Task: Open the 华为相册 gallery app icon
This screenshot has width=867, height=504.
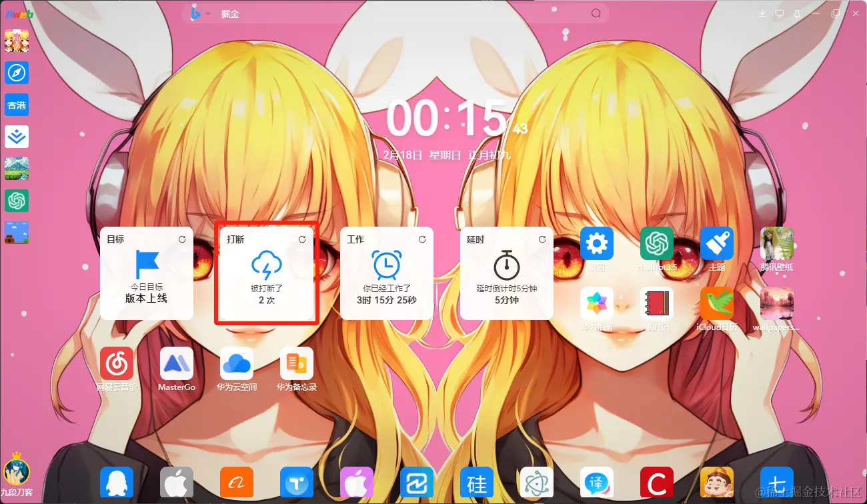Action: pos(597,303)
